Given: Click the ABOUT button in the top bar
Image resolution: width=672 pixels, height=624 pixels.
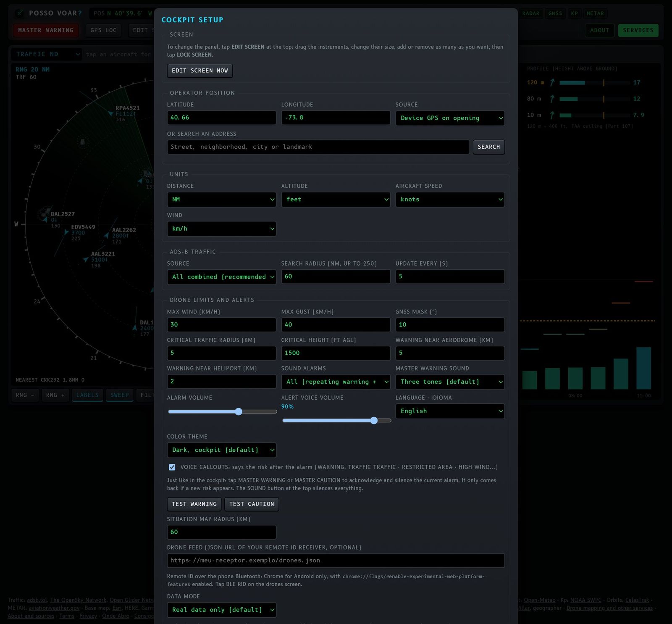Looking at the screenshot, I should [x=599, y=30].
